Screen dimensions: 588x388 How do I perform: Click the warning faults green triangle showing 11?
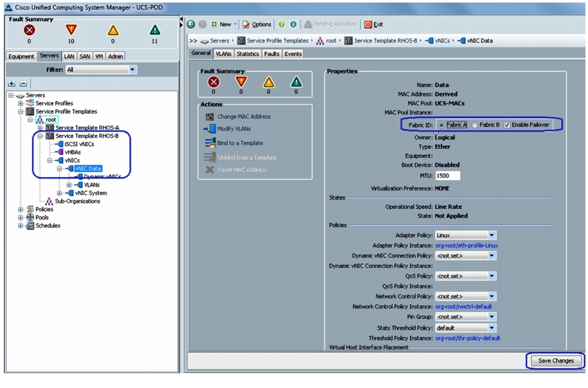pyautogui.click(x=154, y=30)
